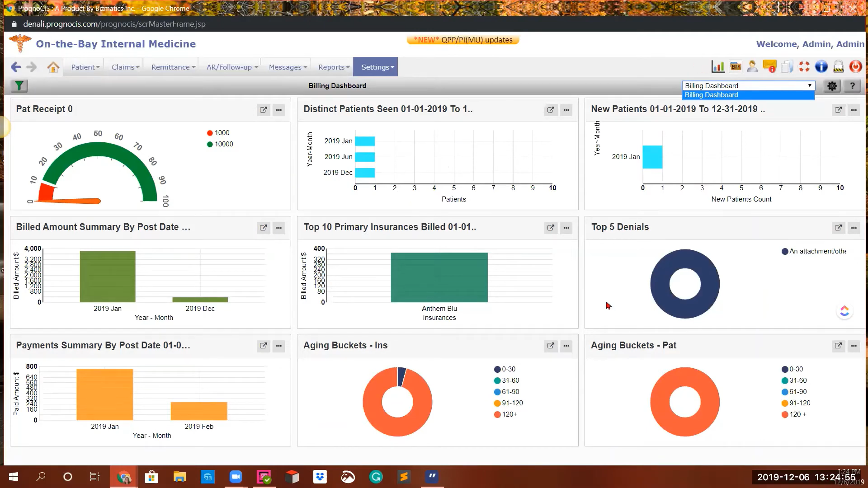
Task: Click the green filter funnel icon
Action: click(19, 86)
